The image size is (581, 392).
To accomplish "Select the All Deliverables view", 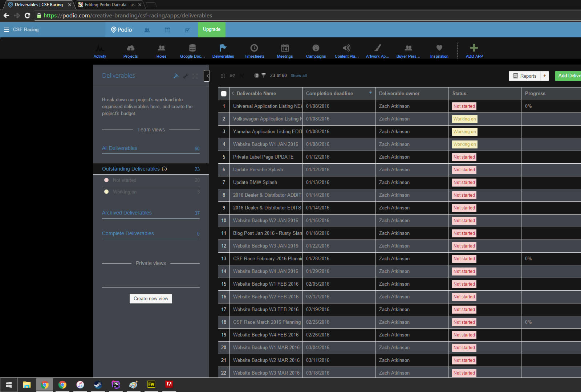I will [151, 148].
